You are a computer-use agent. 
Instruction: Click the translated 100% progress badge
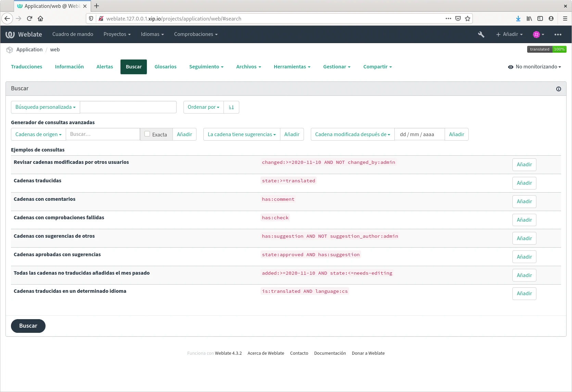[x=546, y=50]
